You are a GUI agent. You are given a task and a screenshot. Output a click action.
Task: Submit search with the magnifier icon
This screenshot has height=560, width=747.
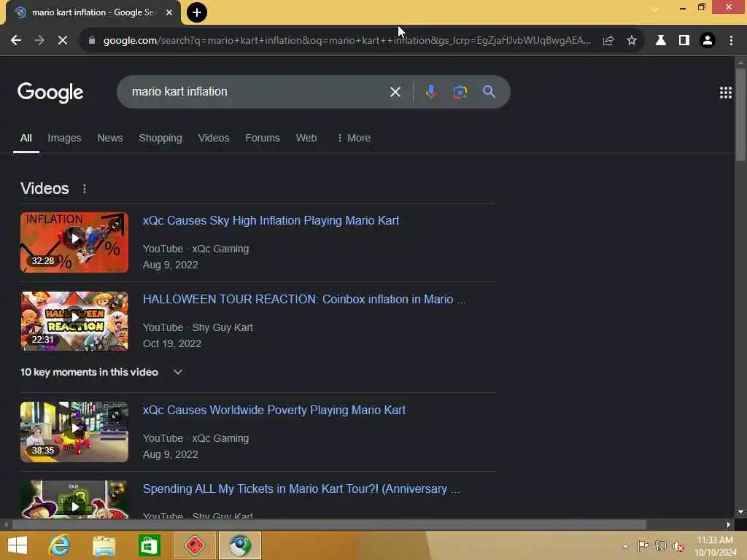(x=489, y=91)
